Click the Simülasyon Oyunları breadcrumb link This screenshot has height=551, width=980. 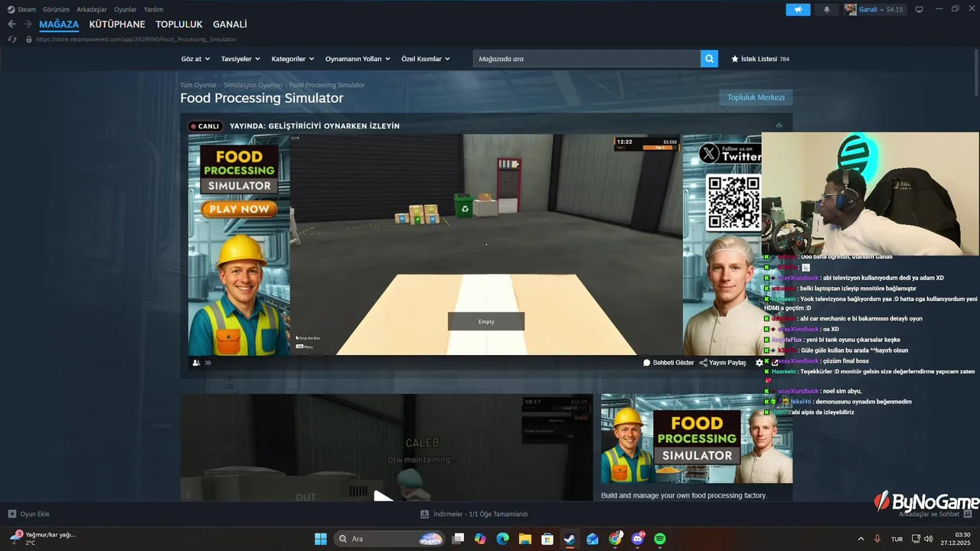253,85
